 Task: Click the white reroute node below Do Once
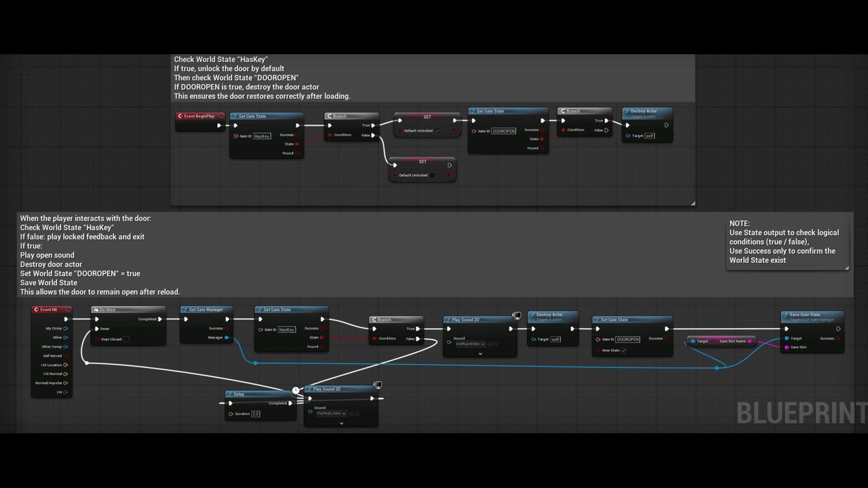click(x=86, y=363)
